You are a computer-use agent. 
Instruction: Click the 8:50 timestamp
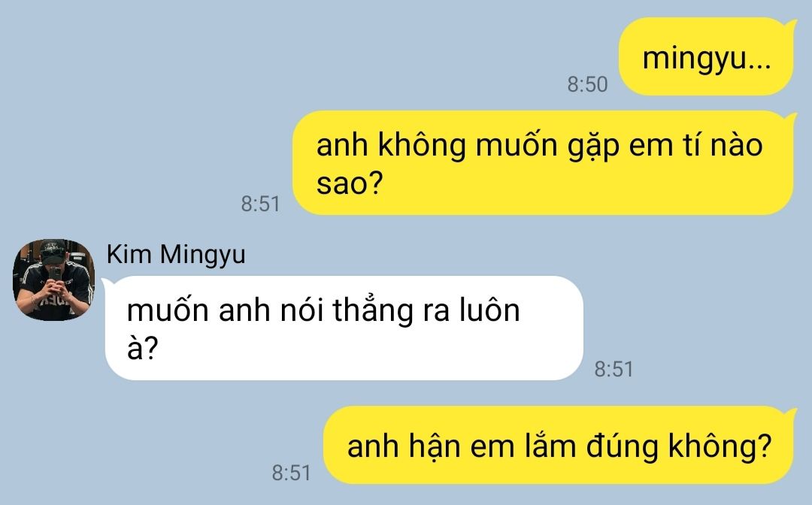pyautogui.click(x=587, y=84)
